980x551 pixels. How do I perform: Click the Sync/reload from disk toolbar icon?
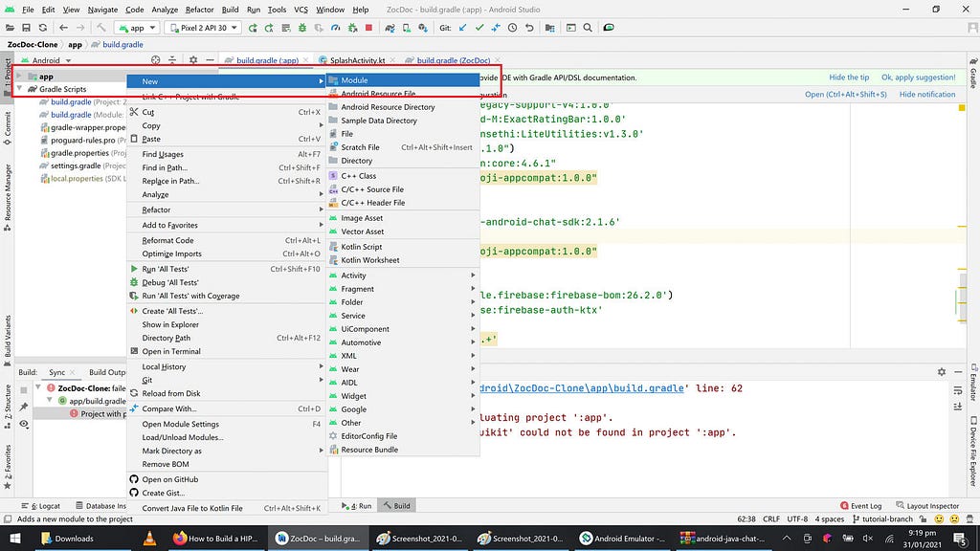(42, 28)
